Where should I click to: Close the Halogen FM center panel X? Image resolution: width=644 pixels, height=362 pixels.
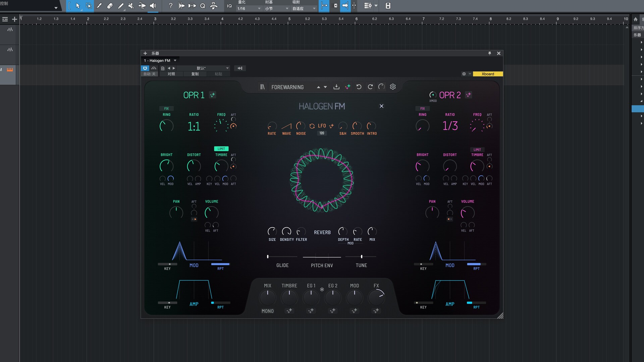[381, 106]
